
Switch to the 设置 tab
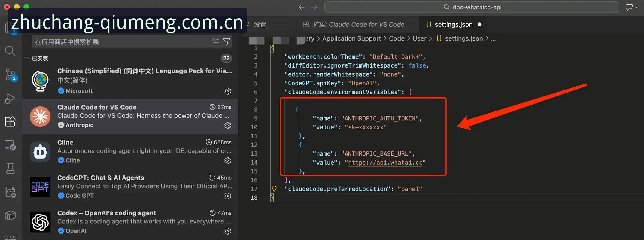coord(260,24)
